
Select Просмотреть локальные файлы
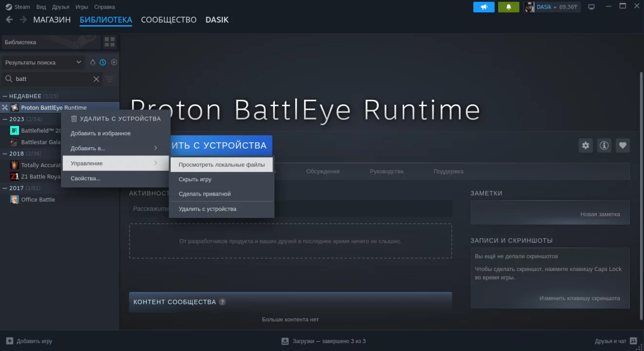(222, 165)
